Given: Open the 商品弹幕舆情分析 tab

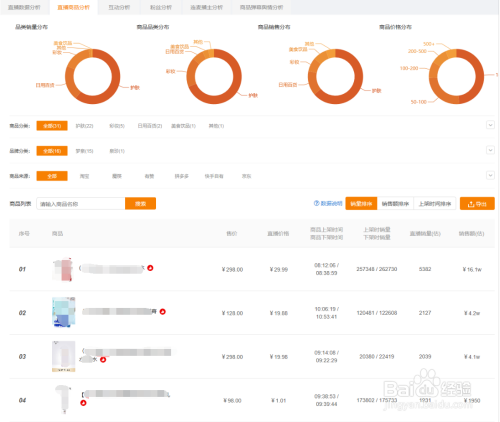Looking at the screenshot, I should pyautogui.click(x=262, y=7).
